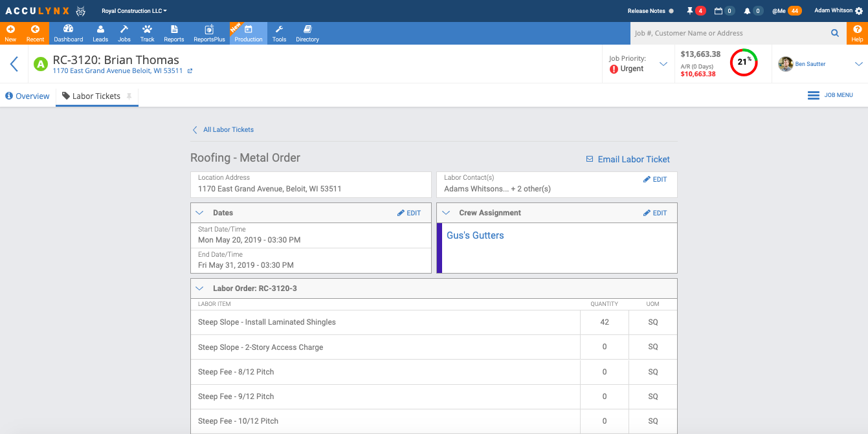Screen dimensions: 868x434
Task: Open the Directory book icon
Action: 307,30
